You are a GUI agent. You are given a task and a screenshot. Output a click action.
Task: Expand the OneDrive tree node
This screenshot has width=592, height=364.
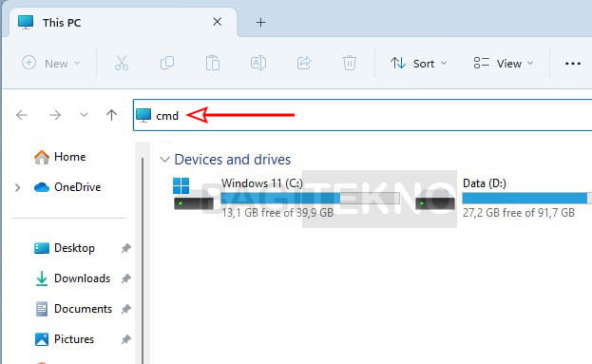click(x=17, y=187)
